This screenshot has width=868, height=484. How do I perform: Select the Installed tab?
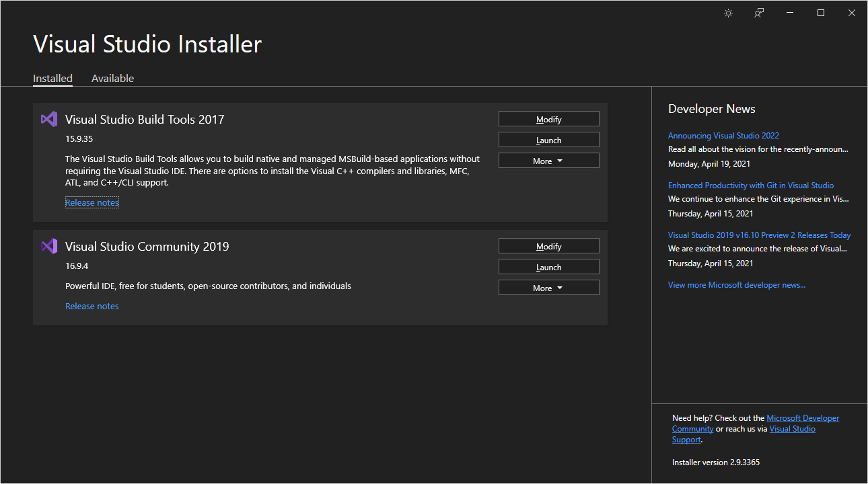[x=52, y=79]
